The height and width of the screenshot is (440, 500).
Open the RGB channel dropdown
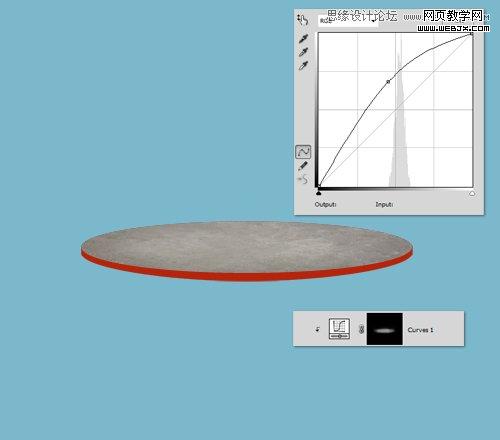tap(348, 21)
